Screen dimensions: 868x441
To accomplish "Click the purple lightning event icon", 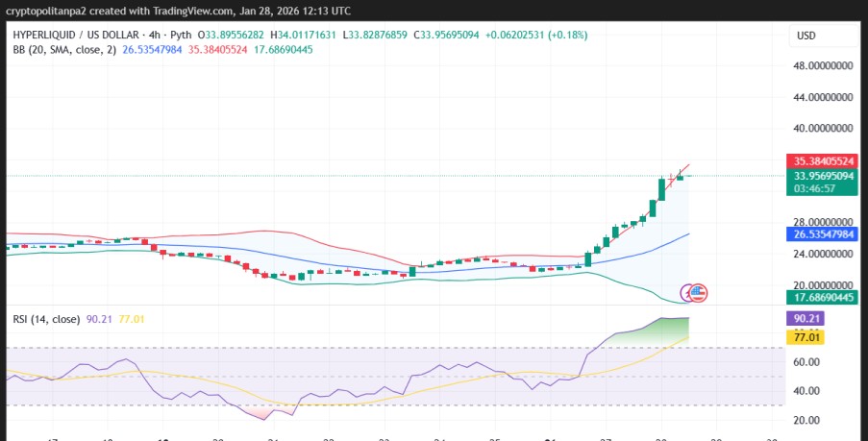I will click(x=686, y=293).
